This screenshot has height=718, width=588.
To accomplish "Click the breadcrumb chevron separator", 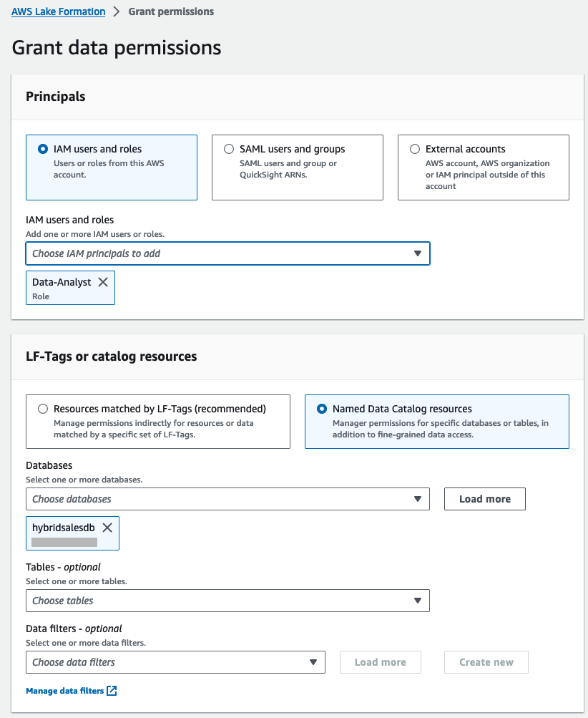I will pos(117,11).
